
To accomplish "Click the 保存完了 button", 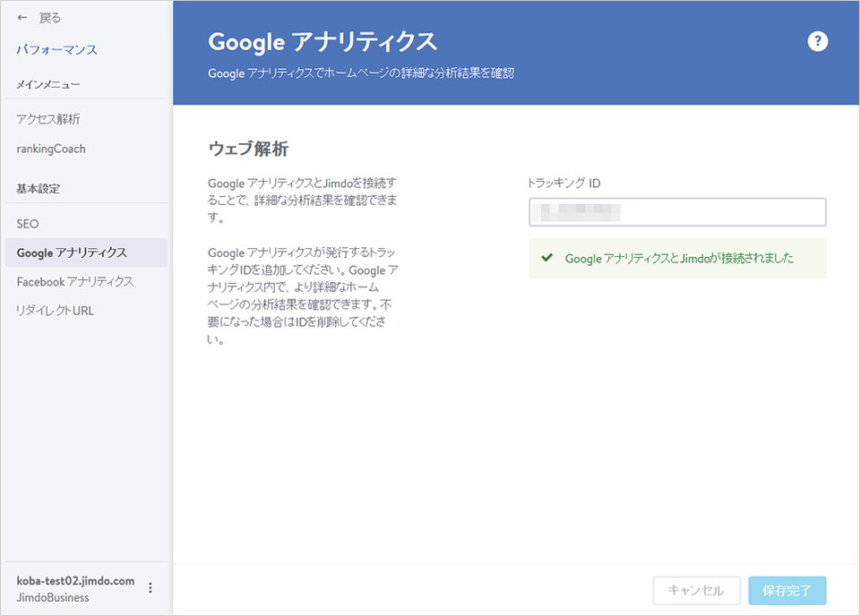I will click(787, 590).
